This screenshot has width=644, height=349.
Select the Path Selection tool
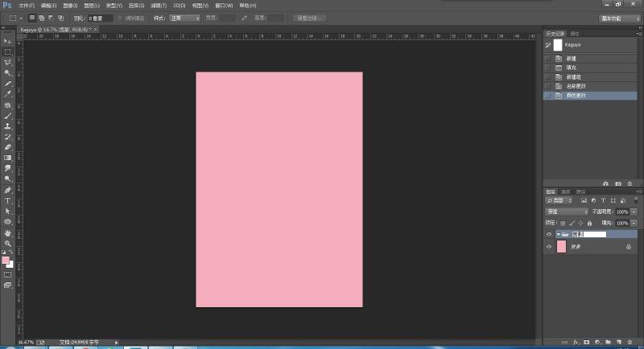pos(7,211)
